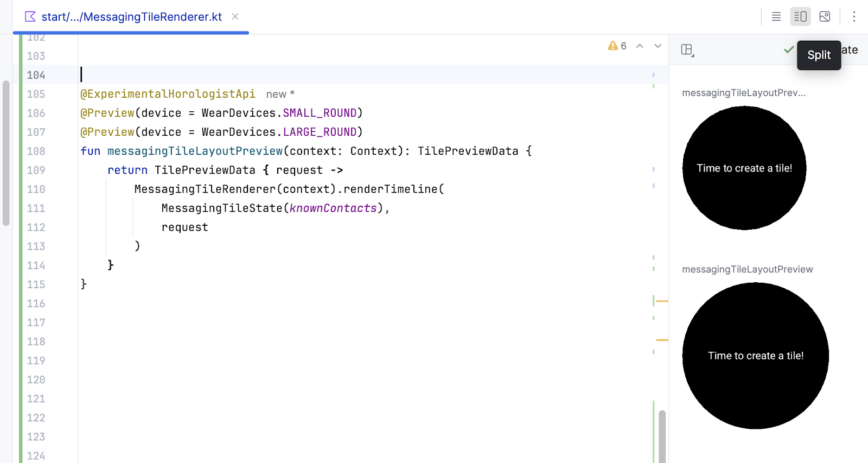868x463 pixels.
Task: Click the yellow warning inspections icon
Action: coord(613,46)
